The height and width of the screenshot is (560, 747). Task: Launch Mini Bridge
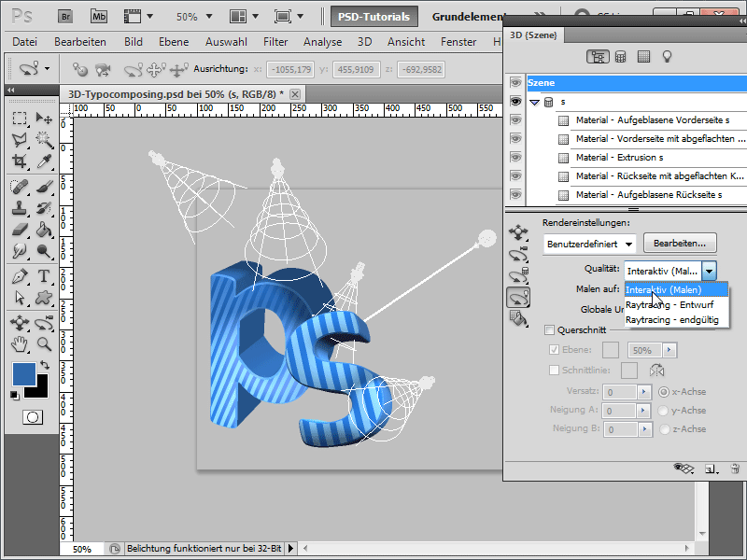pos(99,17)
